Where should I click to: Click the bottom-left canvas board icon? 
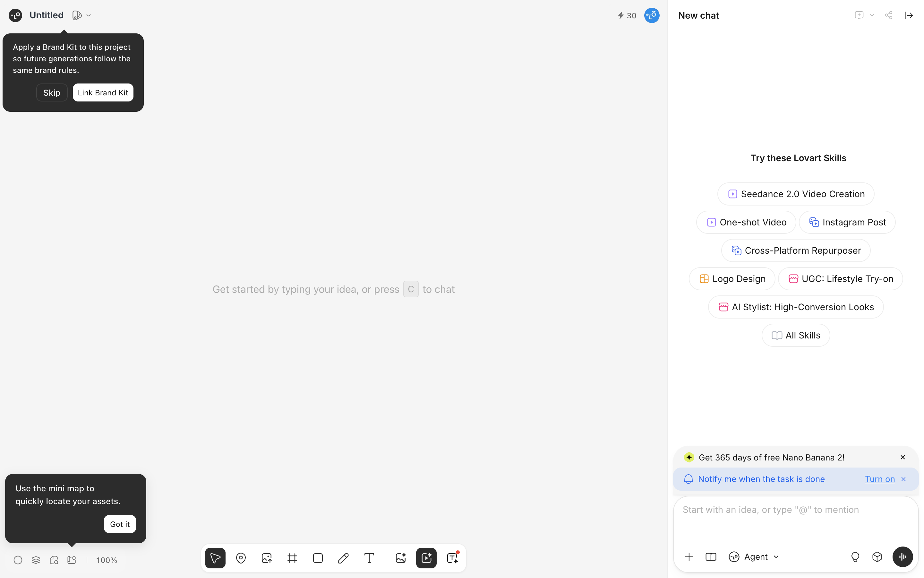click(72, 560)
